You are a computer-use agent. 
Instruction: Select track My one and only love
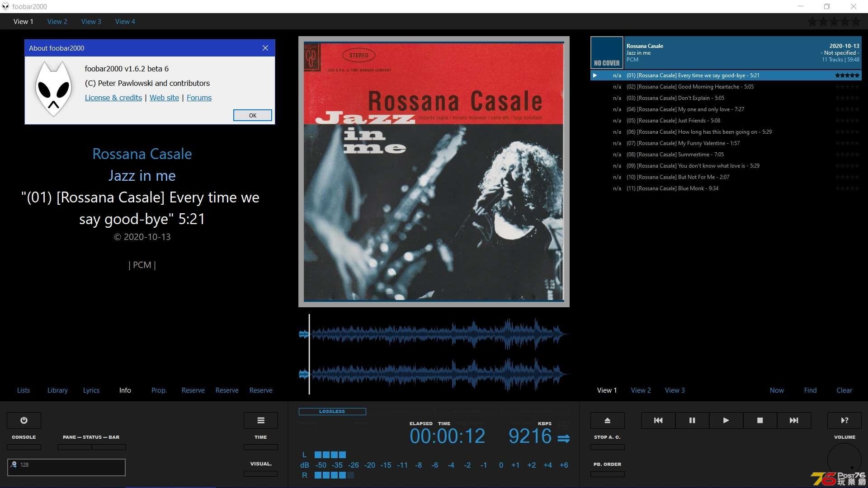pos(726,109)
